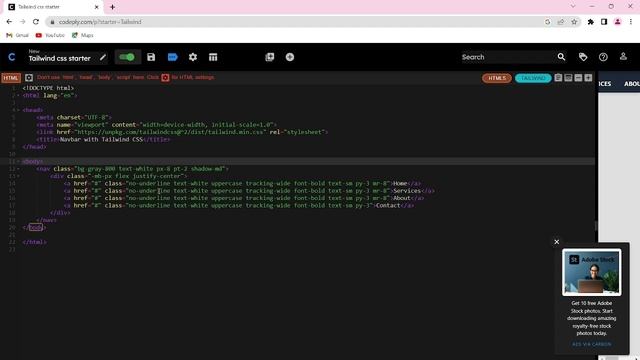Open the browser extensions puzzle icon
Image resolution: width=640 pixels, height=360 pixels.
tap(591, 22)
